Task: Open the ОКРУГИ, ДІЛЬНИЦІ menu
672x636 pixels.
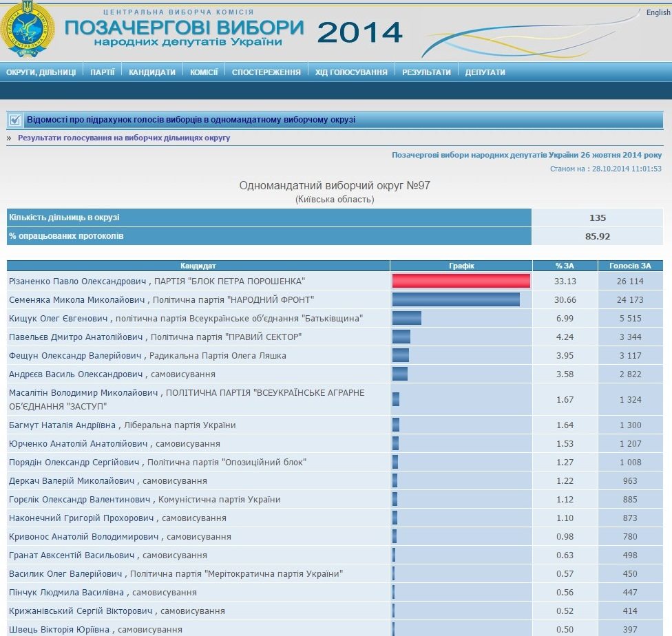Action: click(x=41, y=72)
